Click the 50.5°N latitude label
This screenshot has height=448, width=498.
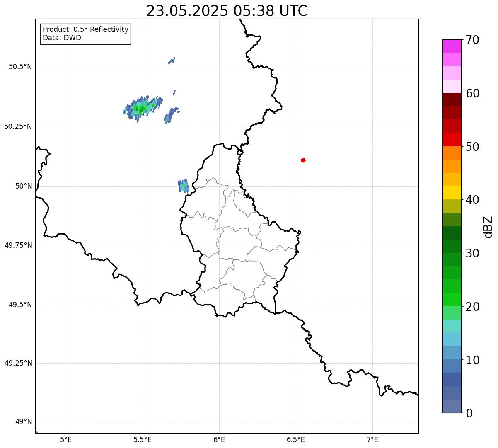[20, 67]
